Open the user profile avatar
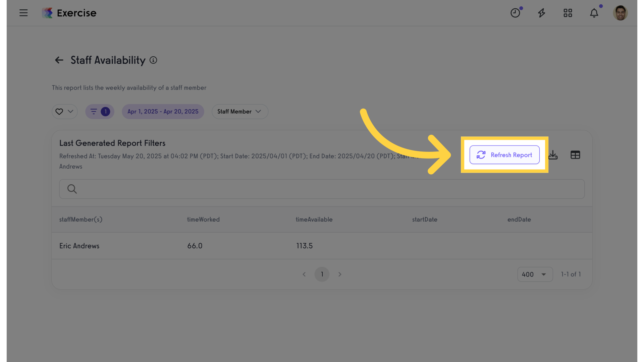The image size is (644, 362). (620, 13)
